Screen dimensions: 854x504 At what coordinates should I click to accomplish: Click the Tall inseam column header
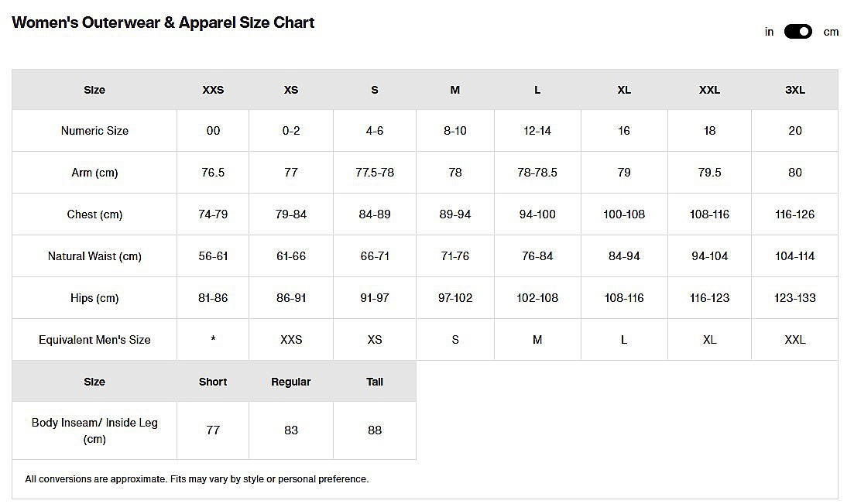pyautogui.click(x=375, y=382)
